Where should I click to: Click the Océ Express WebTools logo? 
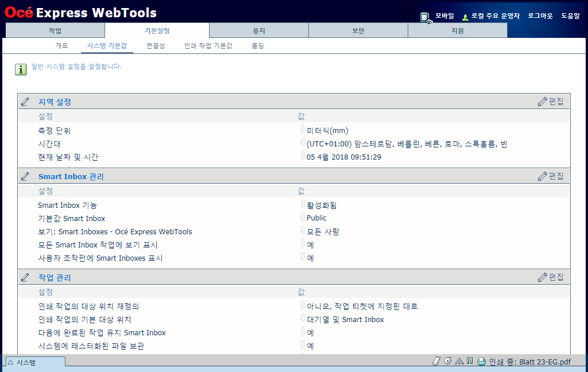click(x=80, y=13)
